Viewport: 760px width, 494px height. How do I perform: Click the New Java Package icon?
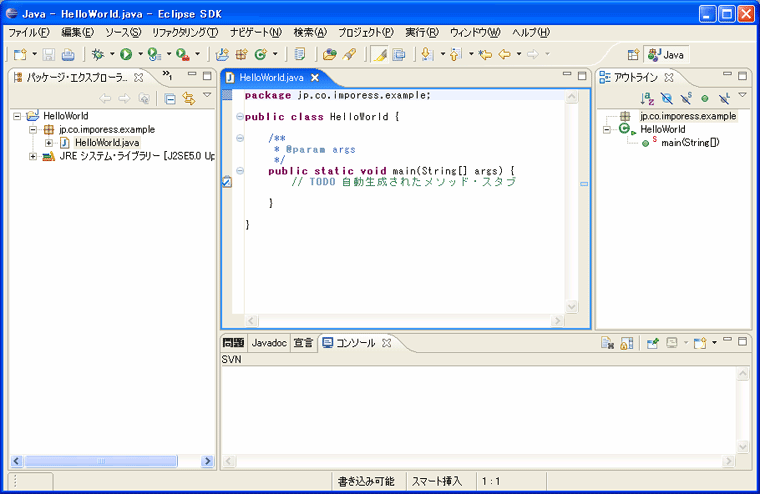coord(241,54)
